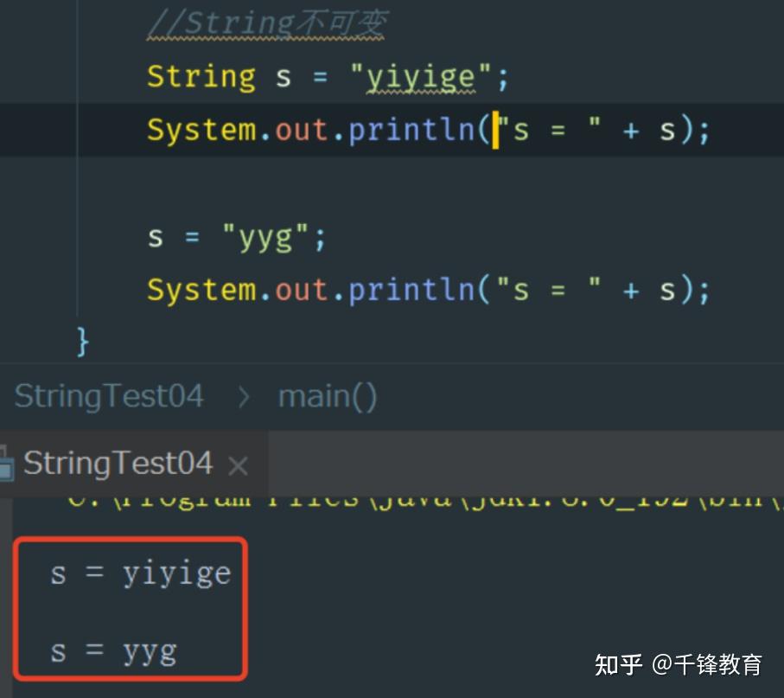Select the StringTest04 run tab
The width and height of the screenshot is (784, 698).
pyautogui.click(x=118, y=464)
